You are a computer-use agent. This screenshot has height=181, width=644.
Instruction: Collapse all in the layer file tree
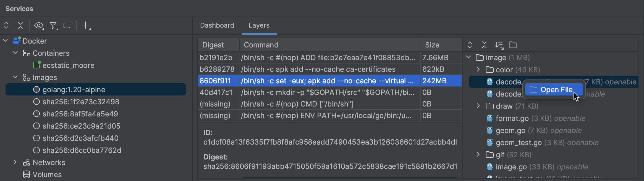(484, 44)
